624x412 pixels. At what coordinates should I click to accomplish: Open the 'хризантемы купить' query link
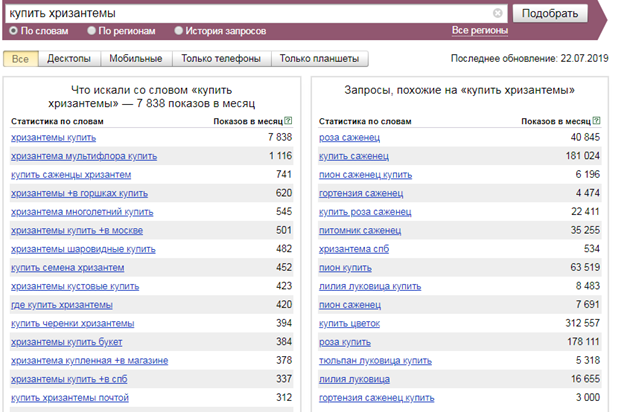(x=53, y=138)
